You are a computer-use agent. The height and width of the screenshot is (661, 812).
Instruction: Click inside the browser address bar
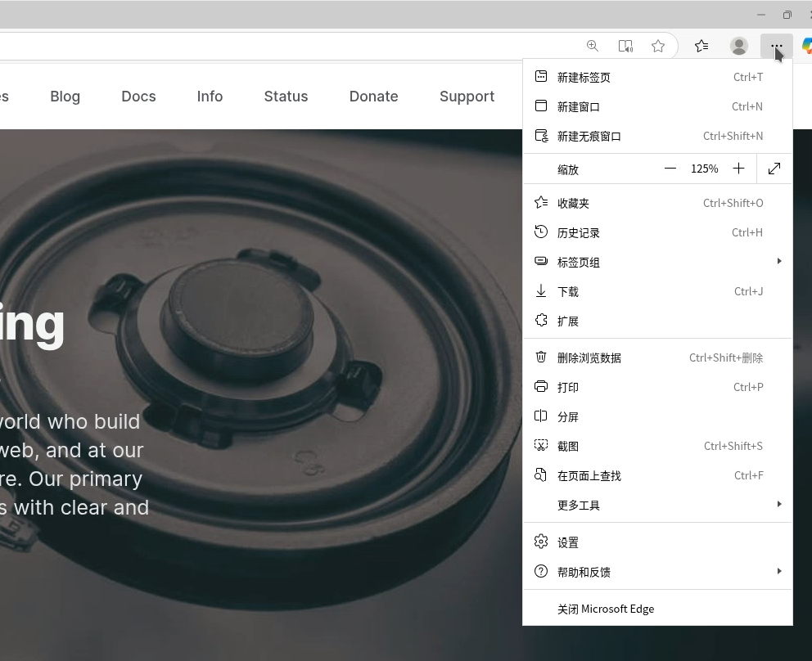286,46
